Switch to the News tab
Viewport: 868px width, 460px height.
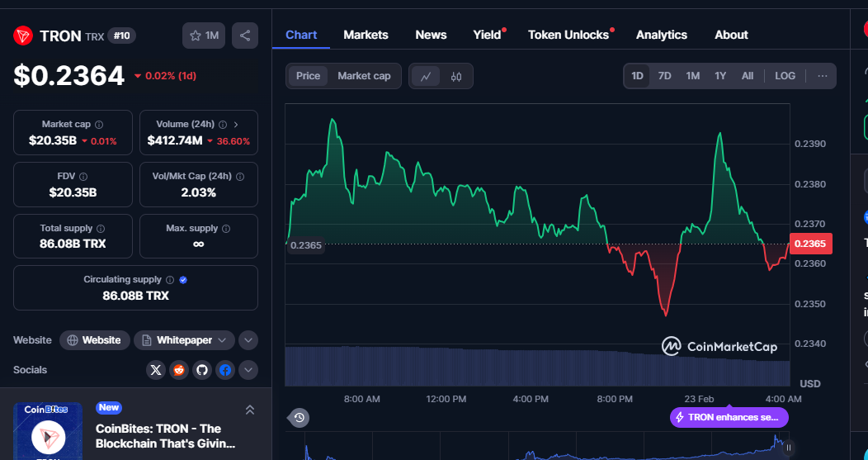click(x=431, y=35)
